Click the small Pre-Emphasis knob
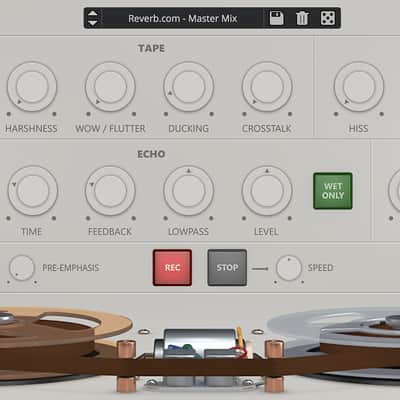The image size is (400, 400). click(x=22, y=268)
